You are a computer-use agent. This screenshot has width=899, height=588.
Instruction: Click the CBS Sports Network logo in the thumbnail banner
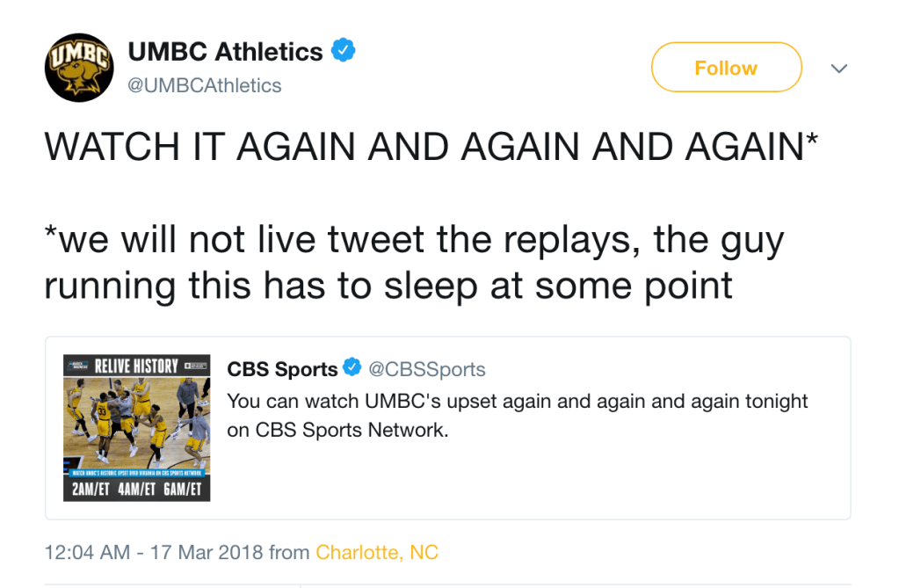pyautogui.click(x=195, y=365)
